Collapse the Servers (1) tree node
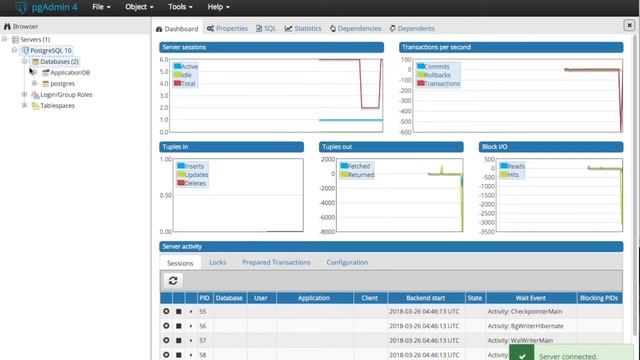 point(4,39)
